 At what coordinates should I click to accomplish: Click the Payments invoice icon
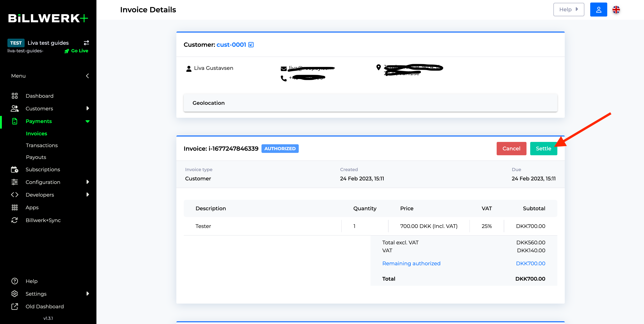click(14, 121)
